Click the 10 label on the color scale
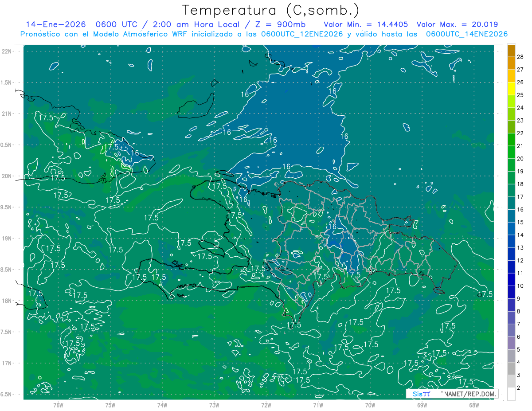Image resolution: width=532 pixels, height=411 pixels. 520,286
